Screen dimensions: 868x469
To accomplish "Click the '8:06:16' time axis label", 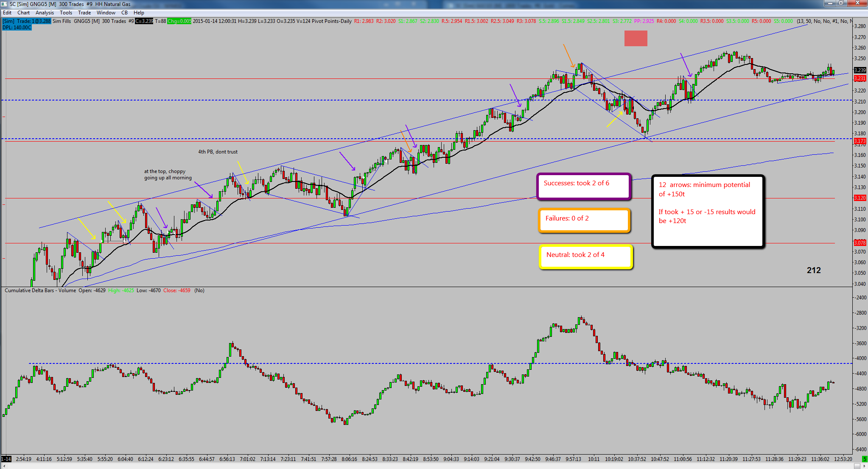I will [x=349, y=459].
